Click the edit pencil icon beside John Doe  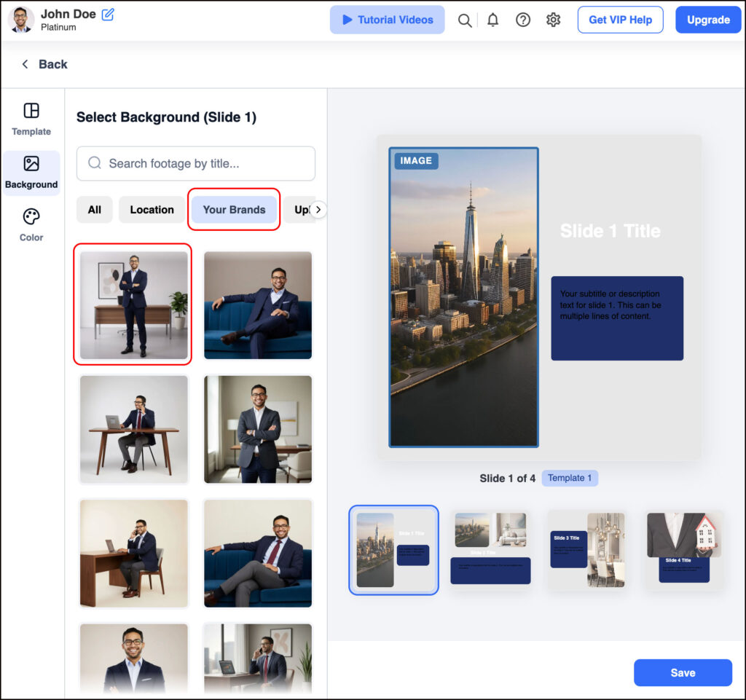[108, 14]
